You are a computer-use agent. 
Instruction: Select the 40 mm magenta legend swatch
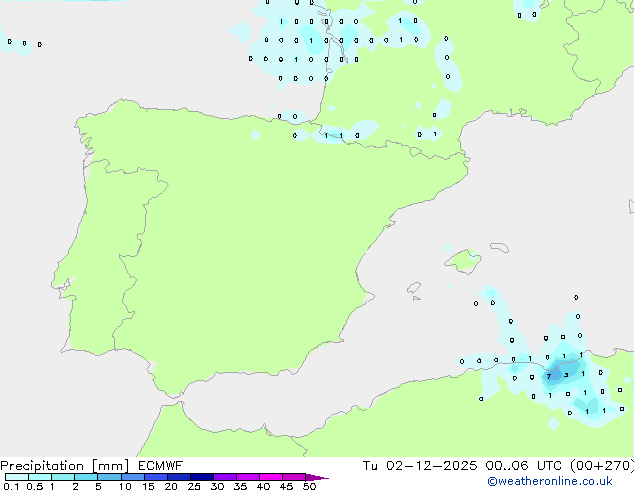(271, 477)
